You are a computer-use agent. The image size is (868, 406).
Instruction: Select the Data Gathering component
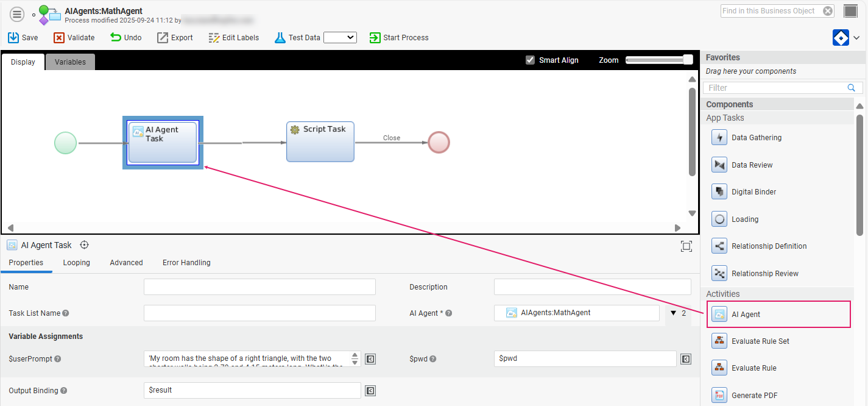point(756,138)
